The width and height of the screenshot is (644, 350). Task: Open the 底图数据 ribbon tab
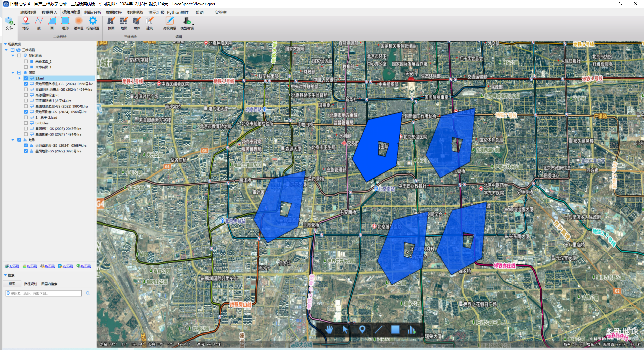pos(28,12)
